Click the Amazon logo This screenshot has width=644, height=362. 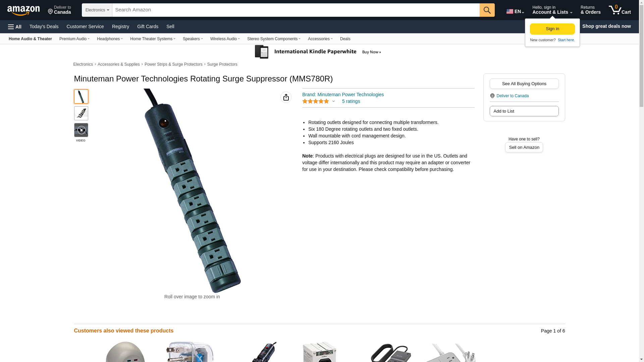[23, 10]
